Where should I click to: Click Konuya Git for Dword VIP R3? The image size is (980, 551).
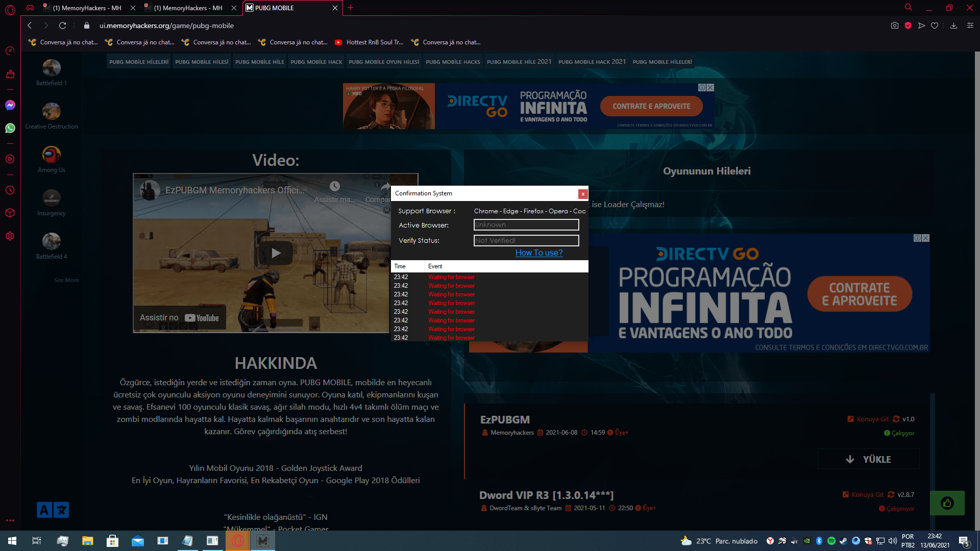click(x=863, y=495)
